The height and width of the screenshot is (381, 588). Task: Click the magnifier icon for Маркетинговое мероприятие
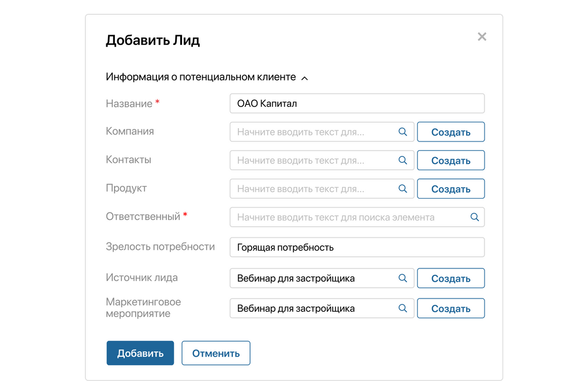(x=403, y=308)
